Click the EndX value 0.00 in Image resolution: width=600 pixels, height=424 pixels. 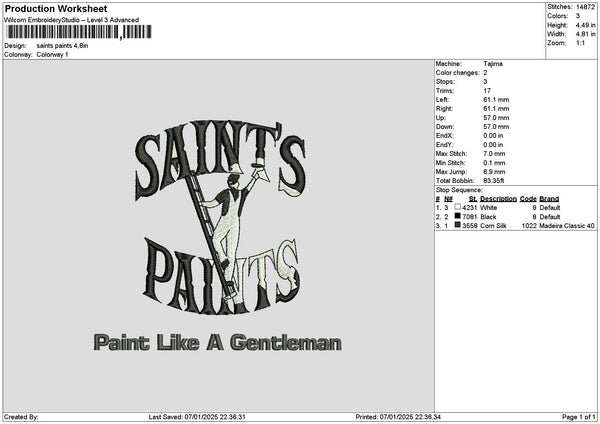coord(493,136)
